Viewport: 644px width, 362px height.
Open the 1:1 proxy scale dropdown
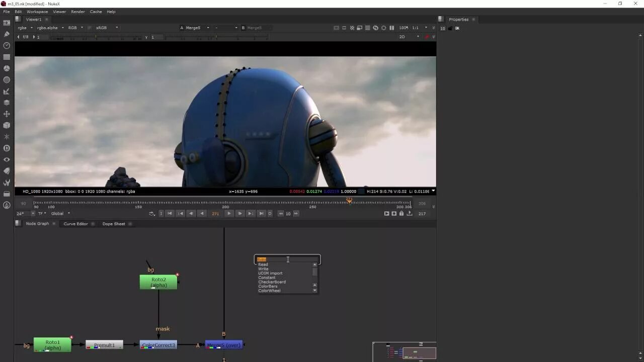coord(419,28)
